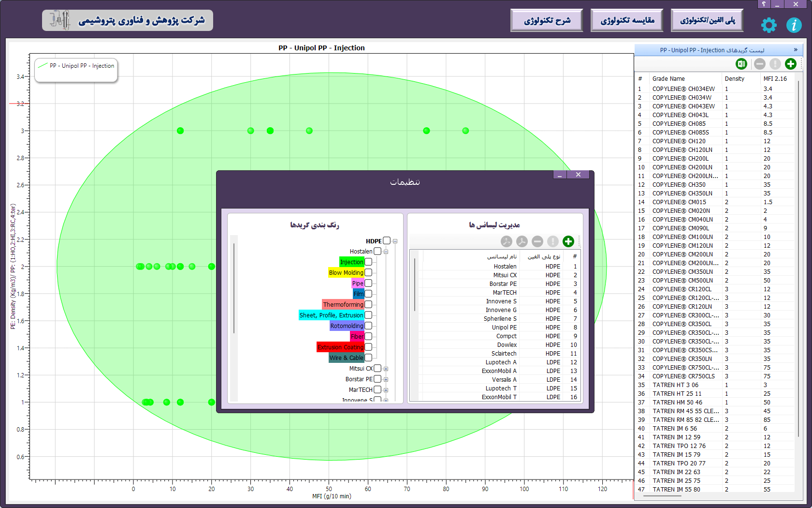Add a new grade with green plus

[791, 64]
